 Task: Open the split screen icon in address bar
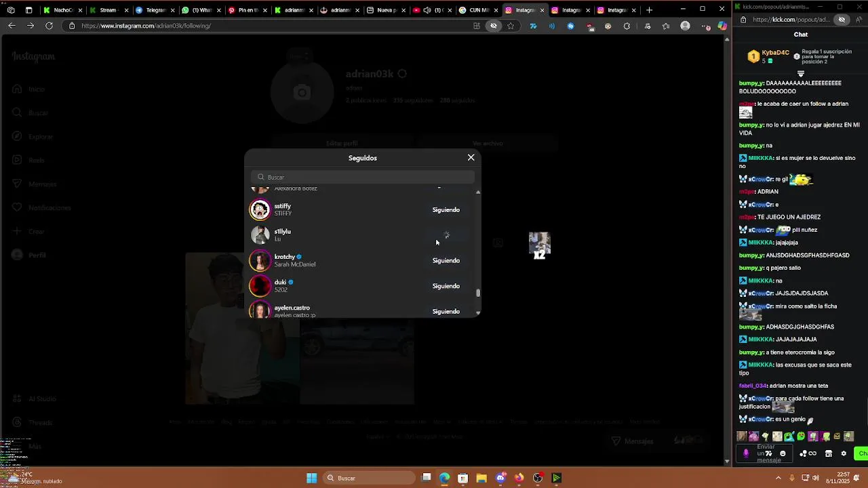477,26
